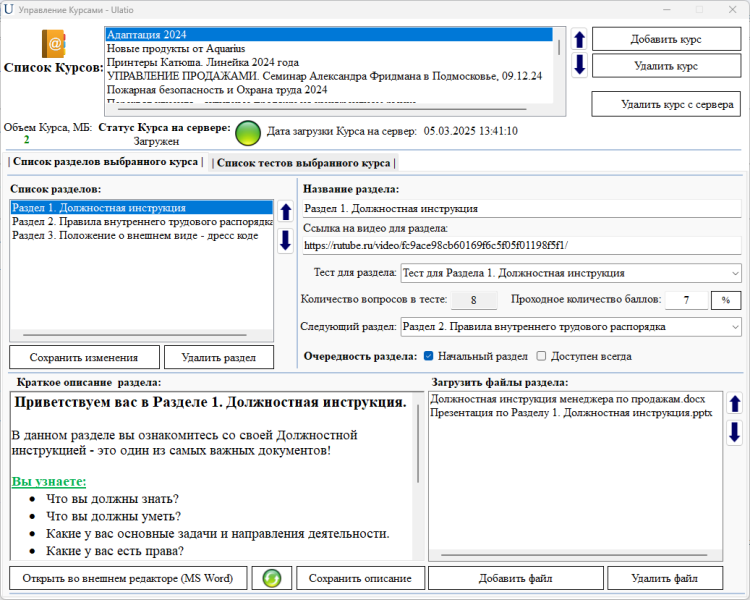Move selected section up in list
Screen dimensions: 750x600
(x=285, y=211)
